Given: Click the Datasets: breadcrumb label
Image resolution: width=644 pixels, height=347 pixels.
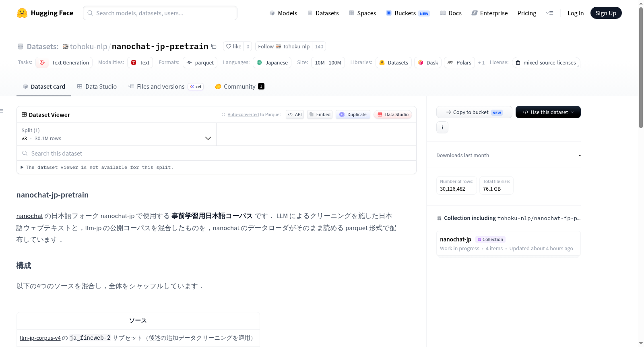Looking at the screenshot, I should click(43, 46).
